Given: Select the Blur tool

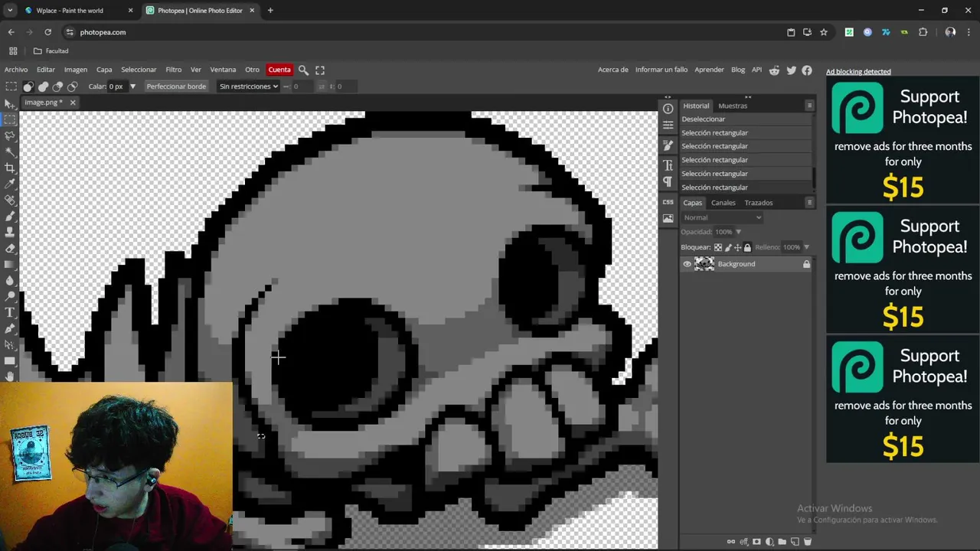Looking at the screenshot, I should click(x=10, y=280).
